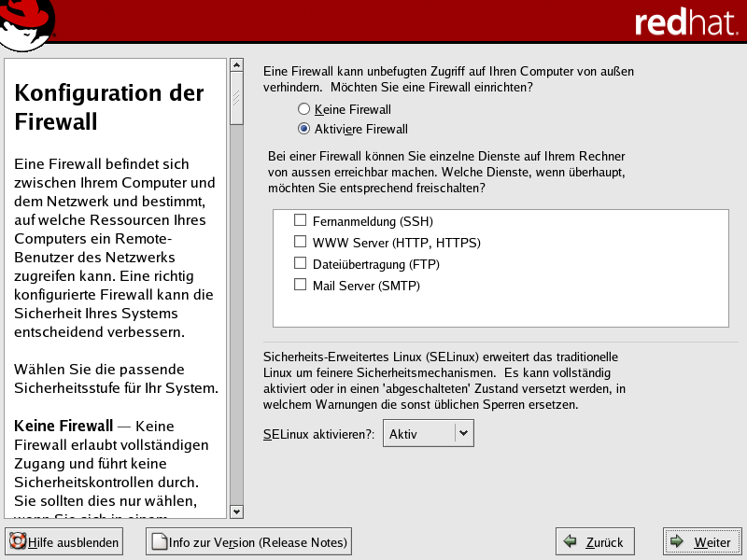This screenshot has width=747, height=560.
Task: Click the right arrow icon on Weiter
Action: click(677, 541)
